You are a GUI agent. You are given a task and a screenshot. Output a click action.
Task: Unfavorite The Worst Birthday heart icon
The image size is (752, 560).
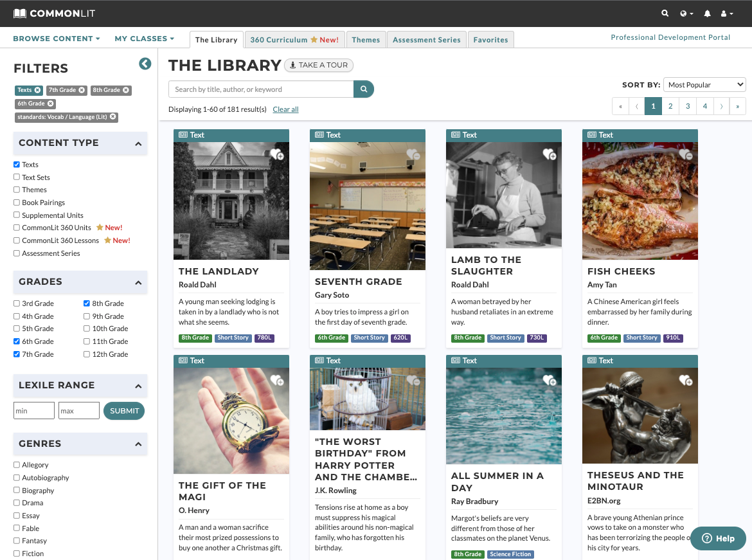click(x=413, y=380)
